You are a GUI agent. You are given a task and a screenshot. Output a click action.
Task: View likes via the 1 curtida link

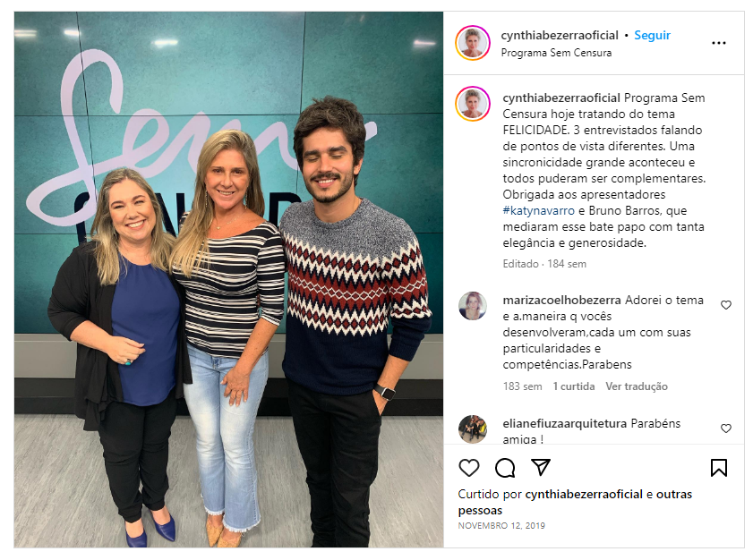pos(573,386)
